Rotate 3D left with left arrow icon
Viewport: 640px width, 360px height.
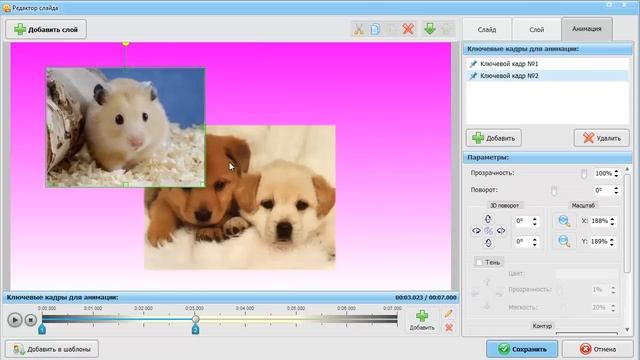pos(476,231)
